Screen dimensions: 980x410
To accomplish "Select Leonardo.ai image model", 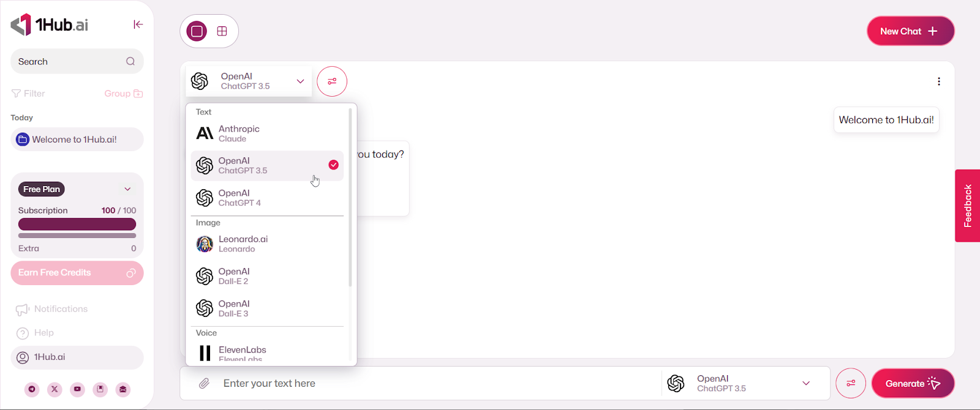I will [x=267, y=244].
